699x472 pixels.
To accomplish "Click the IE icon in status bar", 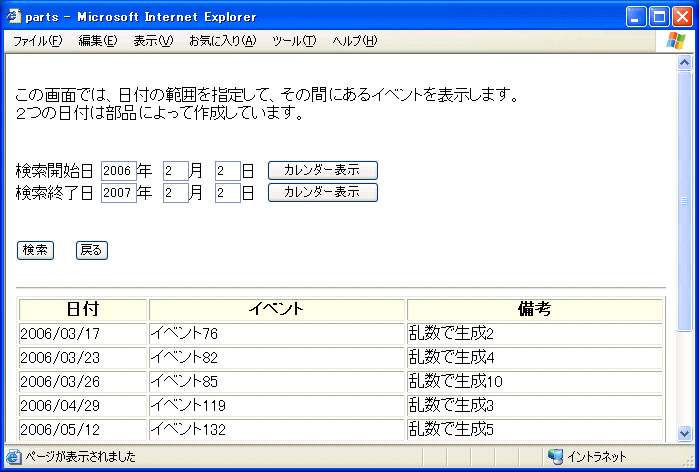I will click(x=13, y=456).
